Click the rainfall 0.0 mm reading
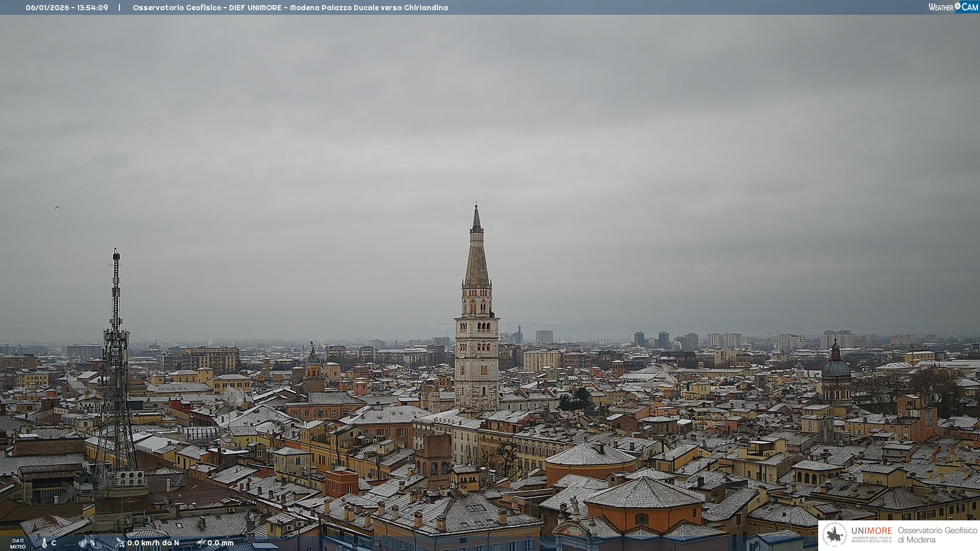 click(x=220, y=543)
